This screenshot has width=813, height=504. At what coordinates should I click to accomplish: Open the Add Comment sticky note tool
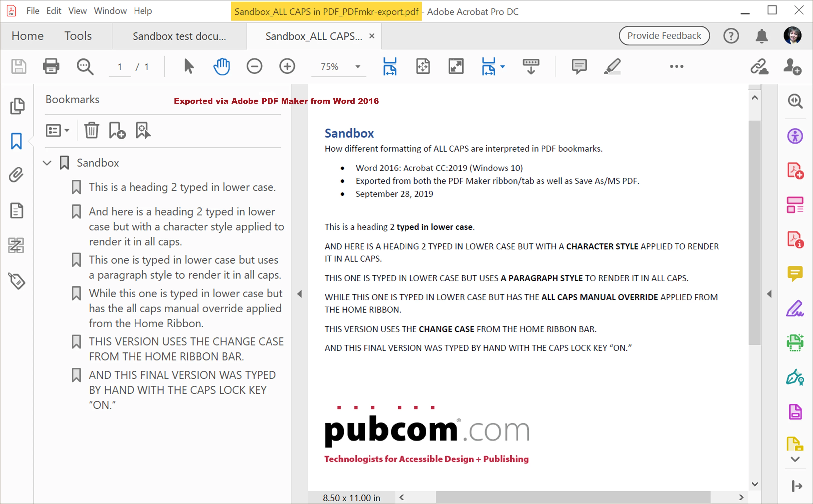pyautogui.click(x=579, y=66)
